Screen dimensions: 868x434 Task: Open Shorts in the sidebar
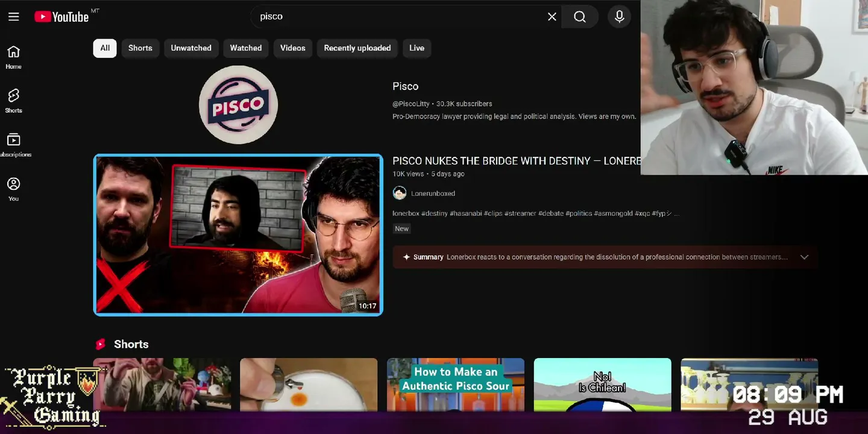point(13,101)
